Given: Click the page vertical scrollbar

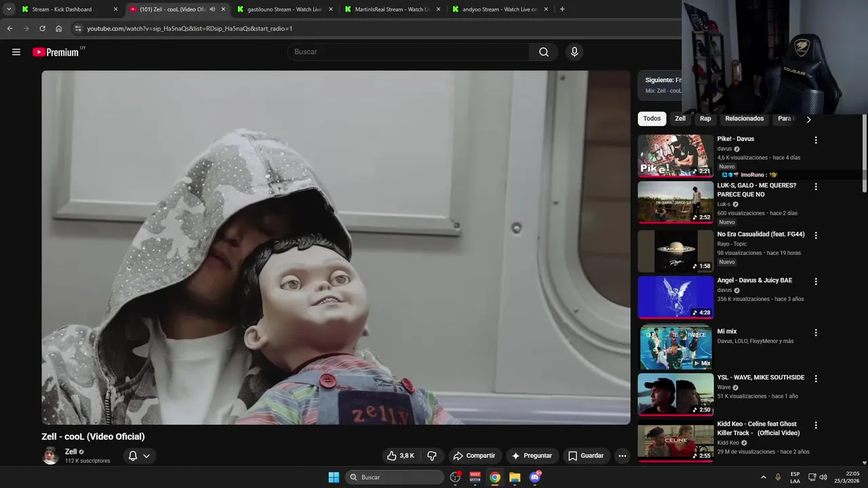Looking at the screenshot, I should pos(865,152).
